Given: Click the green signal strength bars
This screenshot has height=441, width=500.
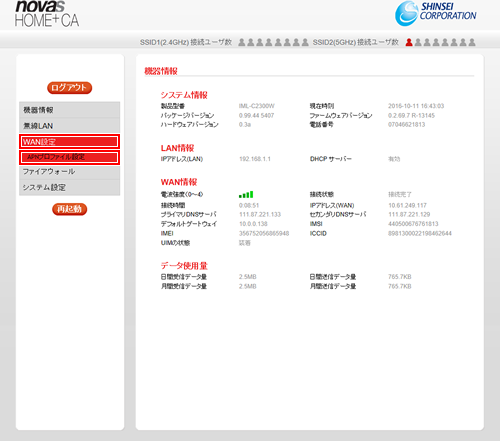Looking at the screenshot, I should (246, 194).
